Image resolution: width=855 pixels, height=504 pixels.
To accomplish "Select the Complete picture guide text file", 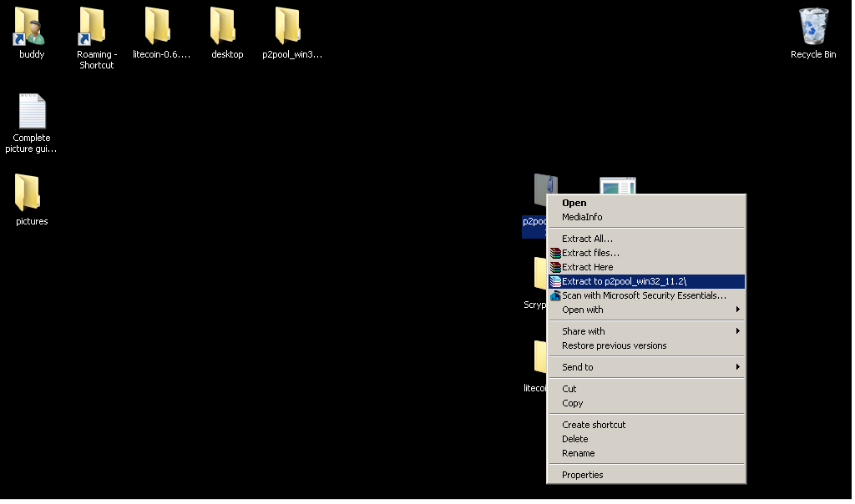I will tap(32, 112).
